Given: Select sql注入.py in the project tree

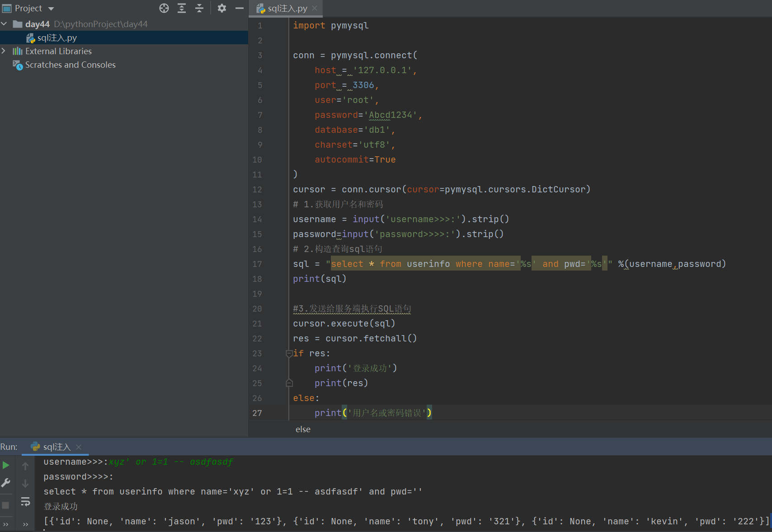Looking at the screenshot, I should click(x=57, y=38).
